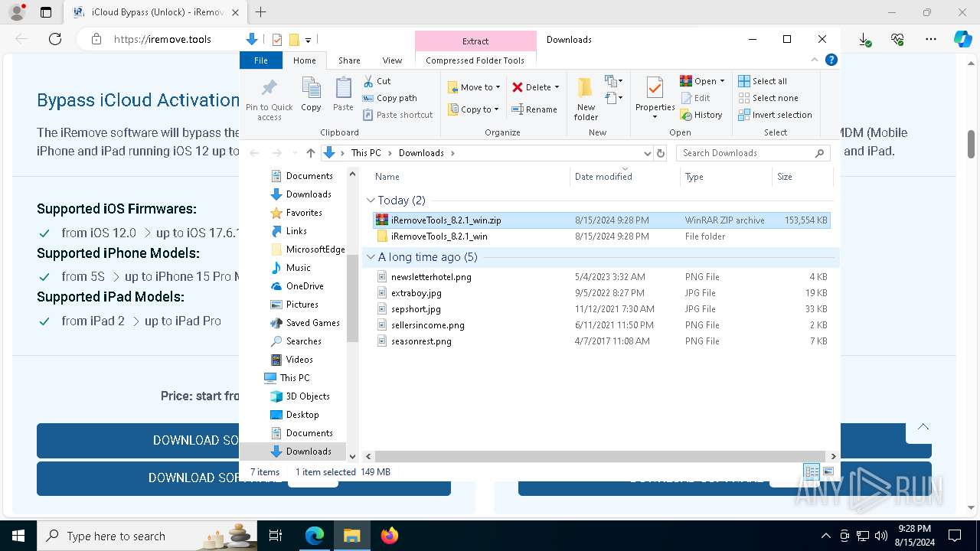
Task: Open Firefox from the taskbar
Action: coord(390,536)
